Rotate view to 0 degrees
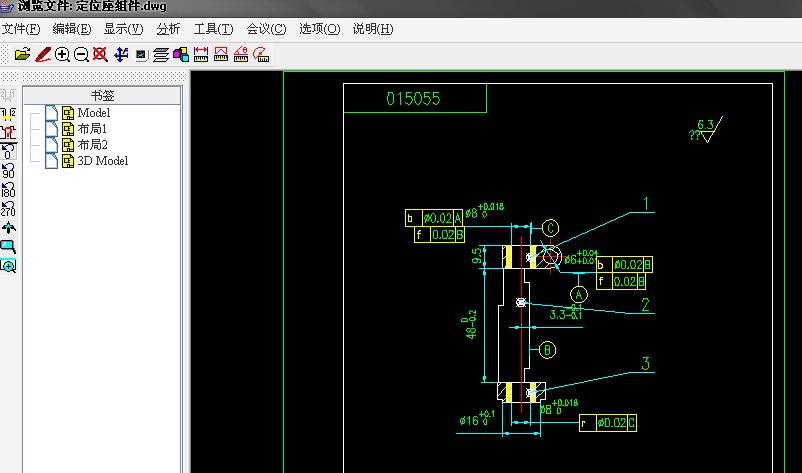The image size is (802, 473). point(8,152)
